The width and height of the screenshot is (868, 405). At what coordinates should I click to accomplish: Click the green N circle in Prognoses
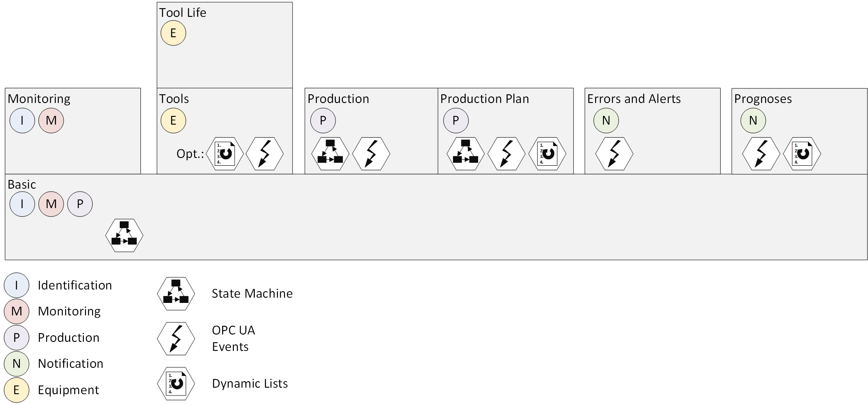click(753, 120)
